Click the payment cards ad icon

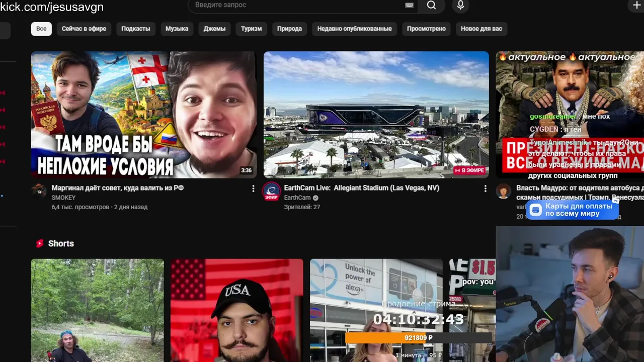[536, 210]
